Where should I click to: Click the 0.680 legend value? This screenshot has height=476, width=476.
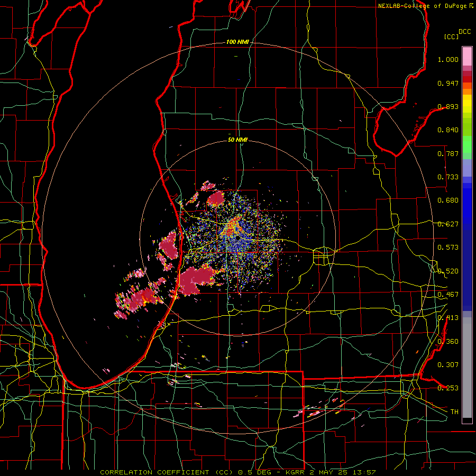pos(448,200)
